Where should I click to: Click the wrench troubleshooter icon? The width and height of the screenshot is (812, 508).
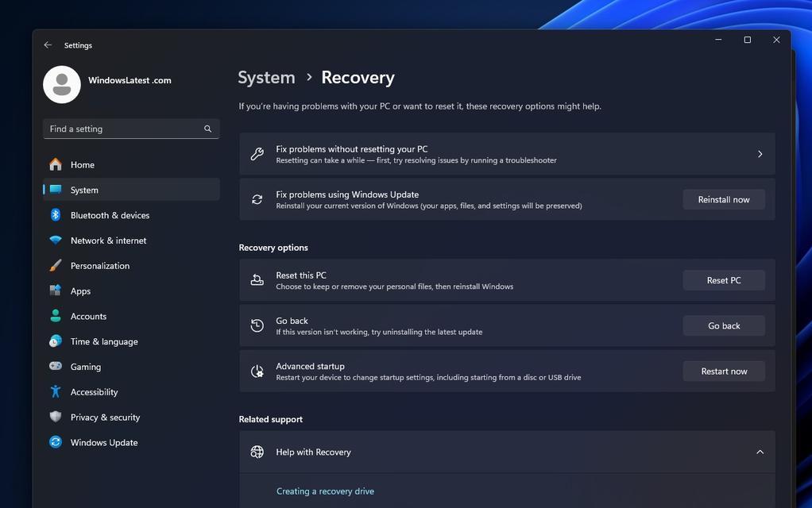257,154
